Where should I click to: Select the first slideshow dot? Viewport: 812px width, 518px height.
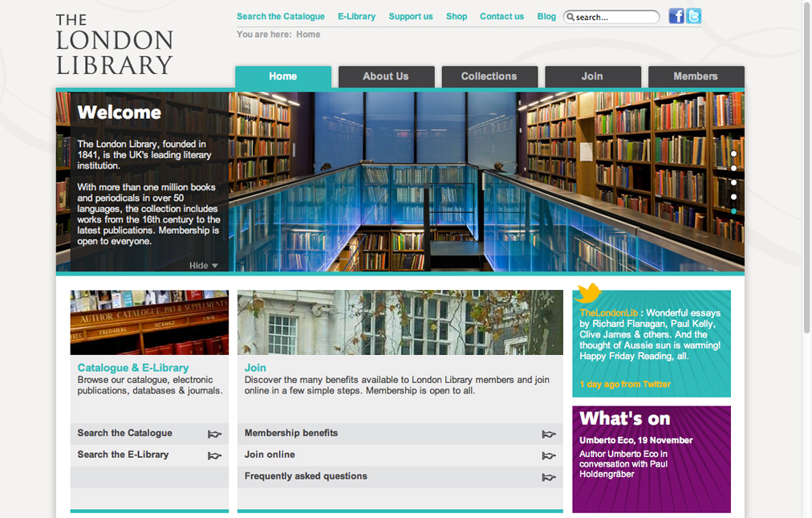click(x=734, y=154)
